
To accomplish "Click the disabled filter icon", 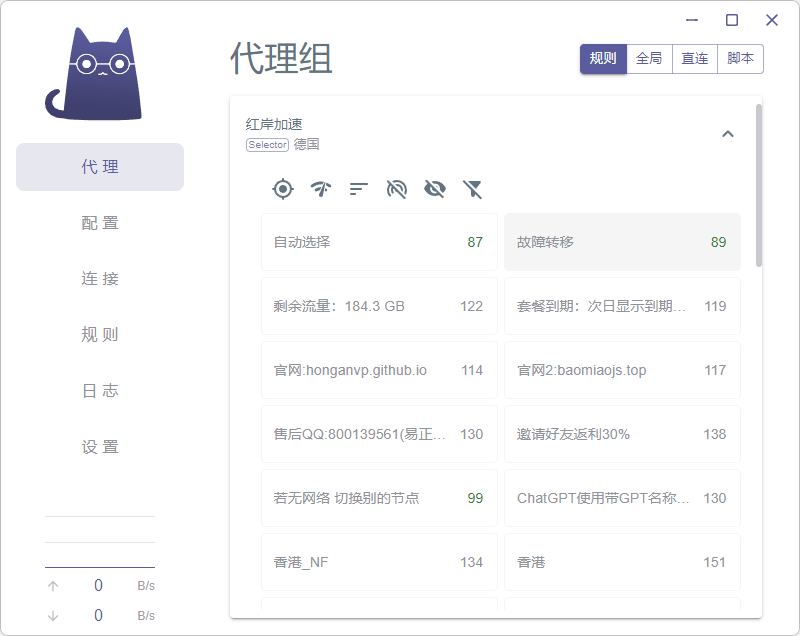I will tap(472, 188).
